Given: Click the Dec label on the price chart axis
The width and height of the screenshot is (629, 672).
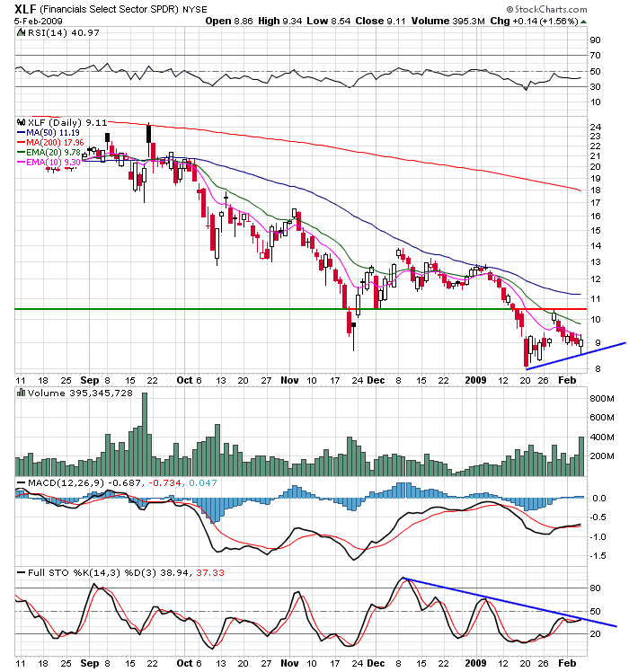Looking at the screenshot, I should point(376,380).
